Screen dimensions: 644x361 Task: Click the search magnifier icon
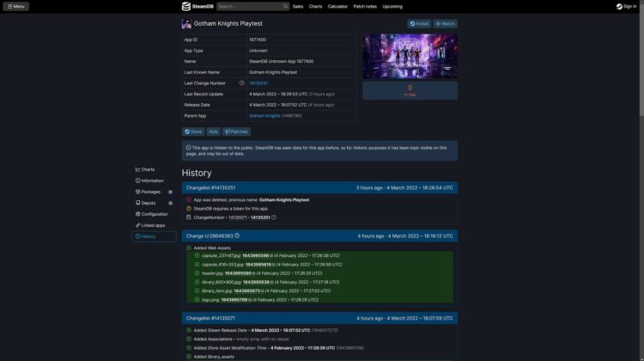(285, 6)
